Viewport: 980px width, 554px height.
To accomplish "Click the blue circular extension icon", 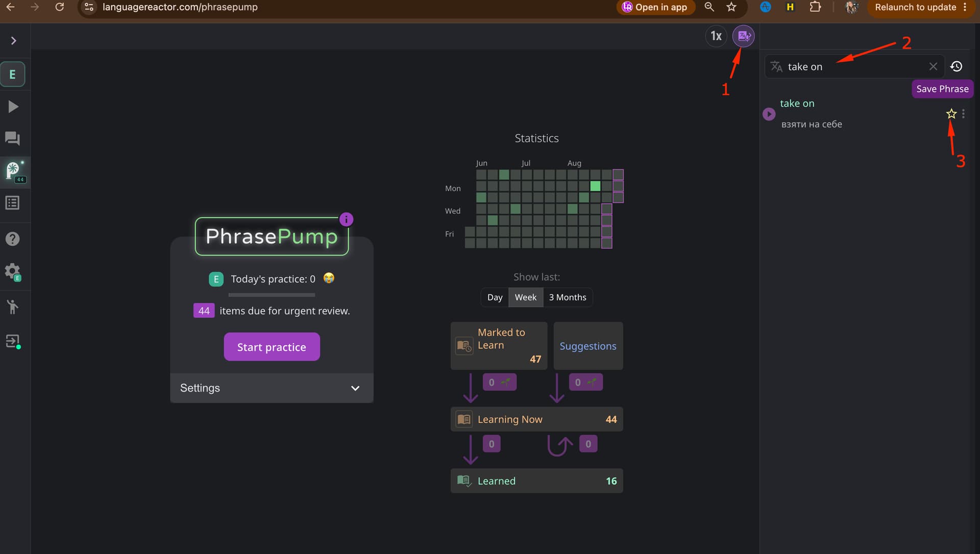I will pyautogui.click(x=766, y=7).
